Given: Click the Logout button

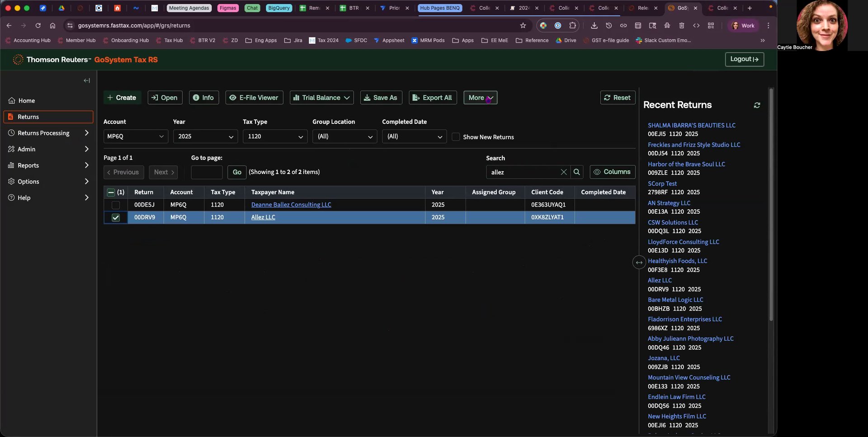Looking at the screenshot, I should [744, 59].
